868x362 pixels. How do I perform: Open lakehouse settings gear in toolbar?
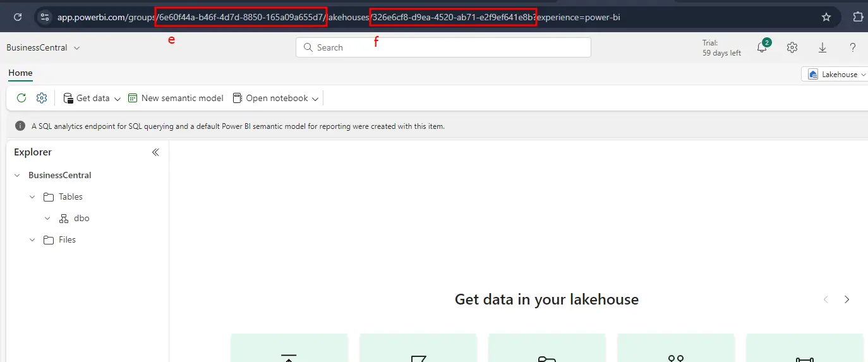[42, 98]
